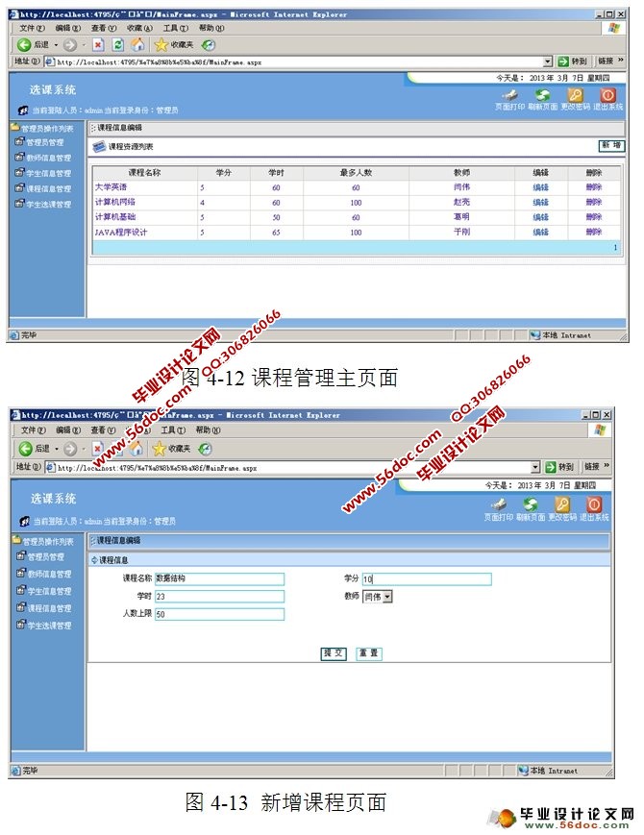Open 收藏 menu in the course list window
The height and width of the screenshot is (835, 644).
(x=139, y=28)
